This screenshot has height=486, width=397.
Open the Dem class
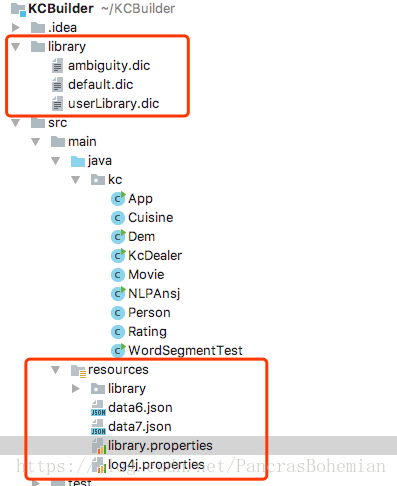pyautogui.click(x=141, y=237)
